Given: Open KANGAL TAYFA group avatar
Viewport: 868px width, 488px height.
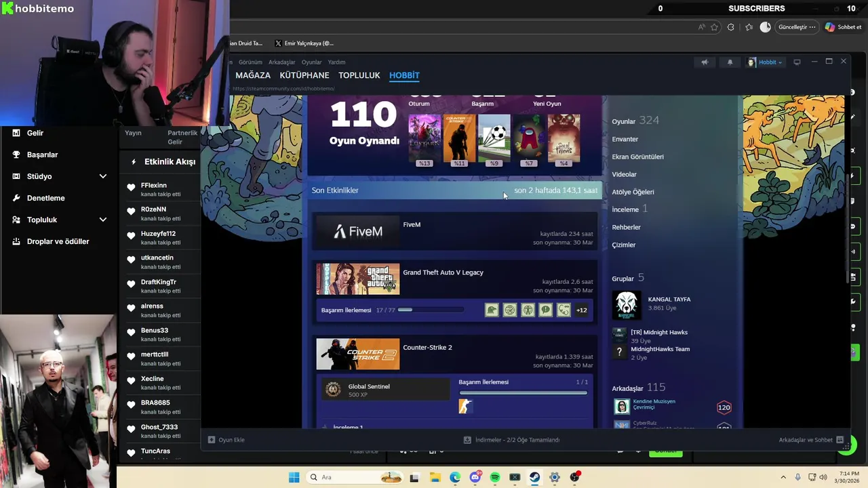Looking at the screenshot, I should coord(627,305).
